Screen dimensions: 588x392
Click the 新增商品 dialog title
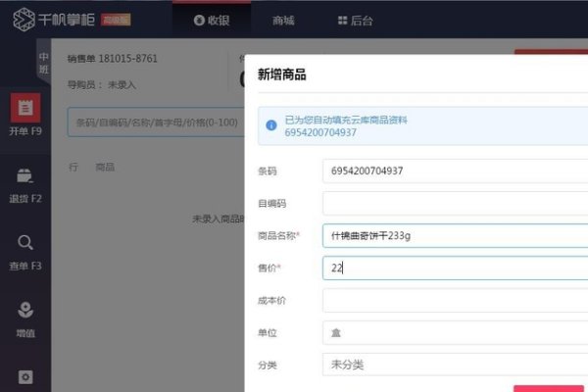281,74
